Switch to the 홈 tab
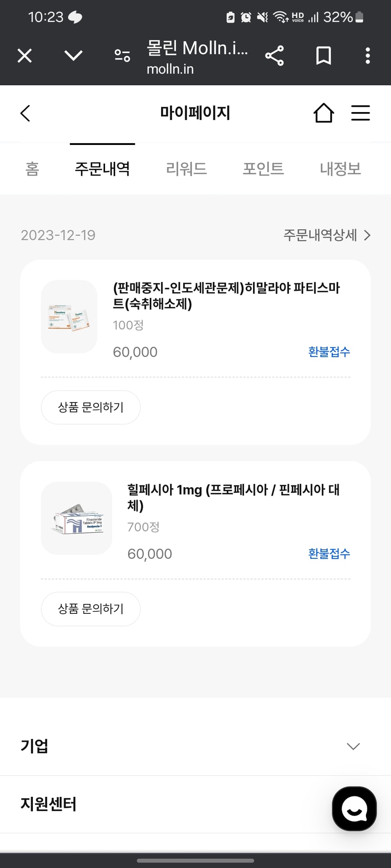The width and height of the screenshot is (391, 868). 32,169
